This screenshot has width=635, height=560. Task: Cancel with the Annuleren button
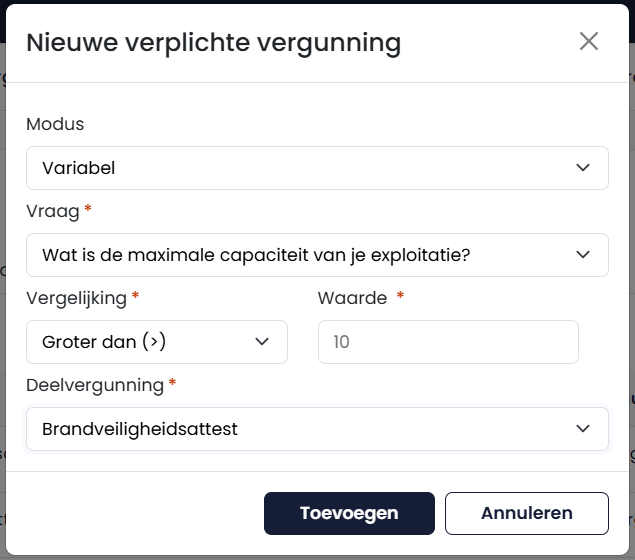click(526, 513)
